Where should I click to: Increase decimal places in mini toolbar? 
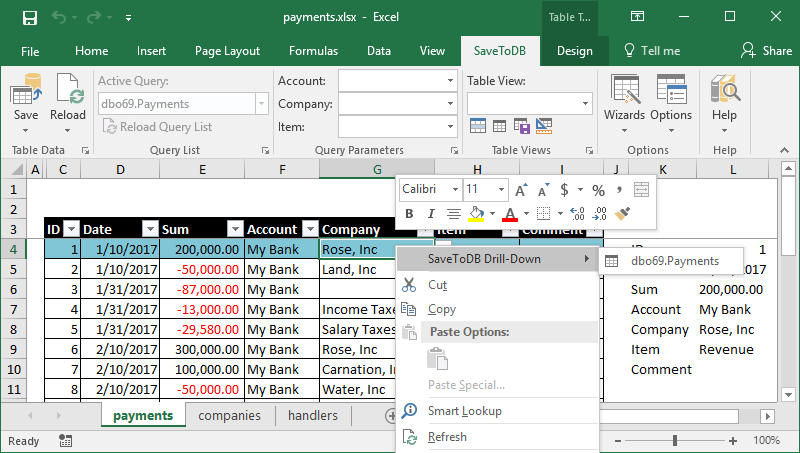[577, 214]
